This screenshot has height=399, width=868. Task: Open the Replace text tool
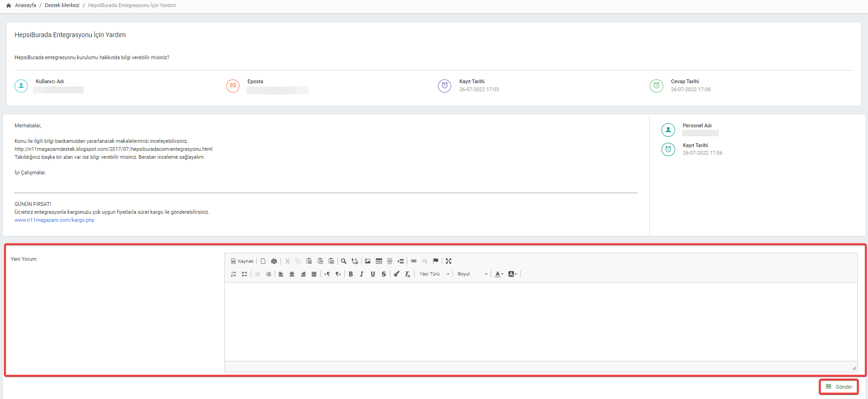355,261
